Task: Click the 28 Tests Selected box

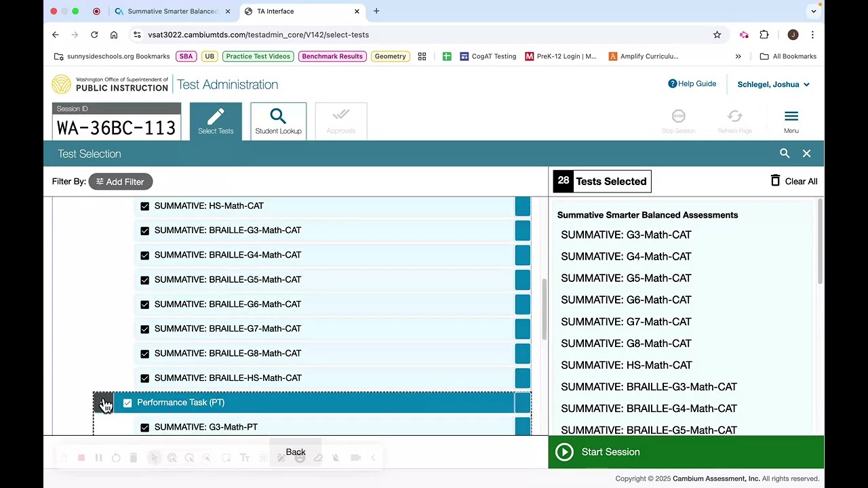Action: click(x=602, y=181)
